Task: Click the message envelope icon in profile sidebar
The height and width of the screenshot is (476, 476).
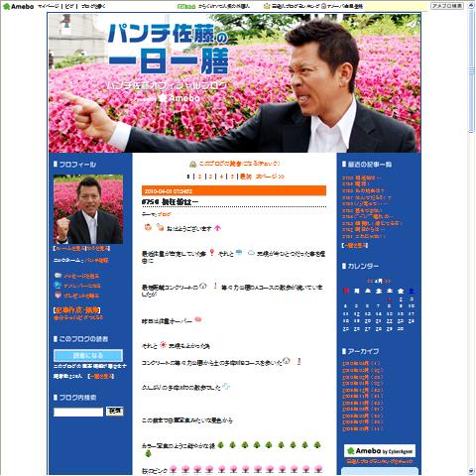Action: point(58,276)
